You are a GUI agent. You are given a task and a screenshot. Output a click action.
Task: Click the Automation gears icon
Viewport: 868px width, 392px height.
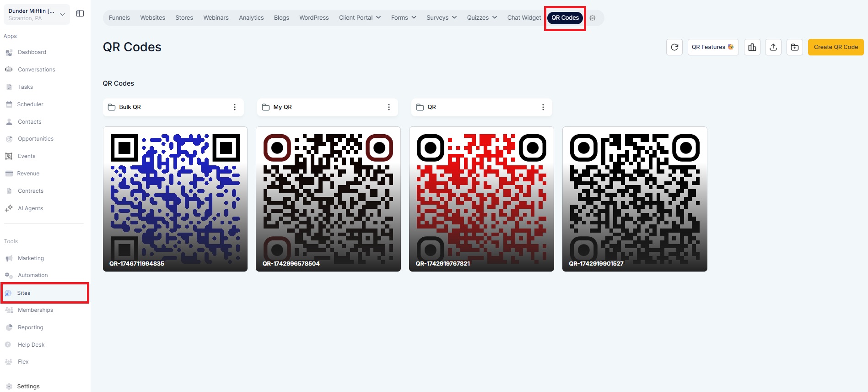tap(9, 275)
